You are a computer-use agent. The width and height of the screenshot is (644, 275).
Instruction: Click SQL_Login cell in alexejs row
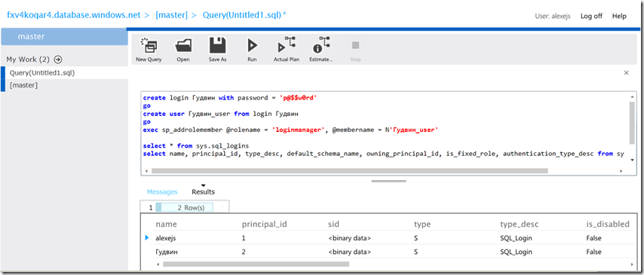516,238
